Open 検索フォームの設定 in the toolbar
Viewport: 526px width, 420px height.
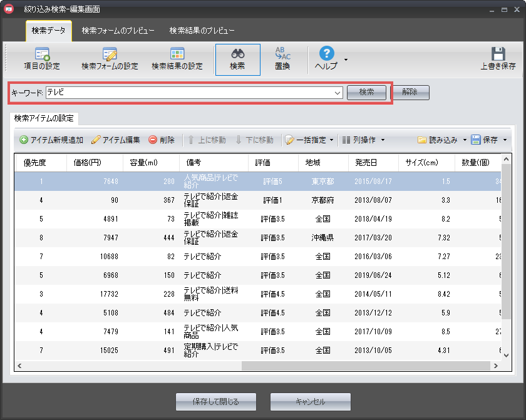tap(110, 59)
